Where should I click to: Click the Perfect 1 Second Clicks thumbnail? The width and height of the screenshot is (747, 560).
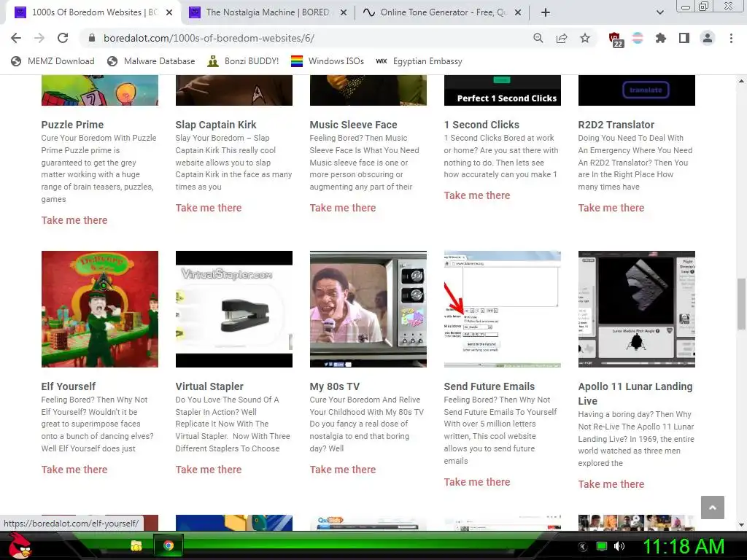[x=503, y=90]
